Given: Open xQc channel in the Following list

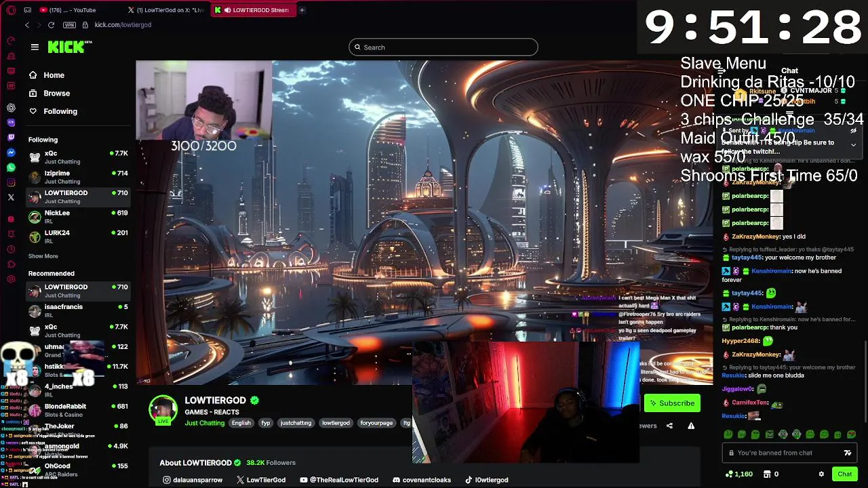Looking at the screenshot, I should (78, 157).
